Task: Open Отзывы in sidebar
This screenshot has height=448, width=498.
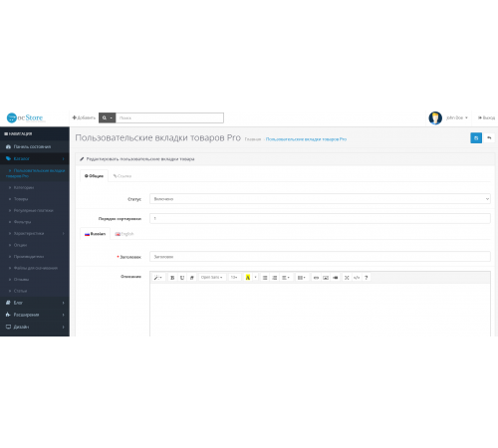Action: click(x=35, y=280)
